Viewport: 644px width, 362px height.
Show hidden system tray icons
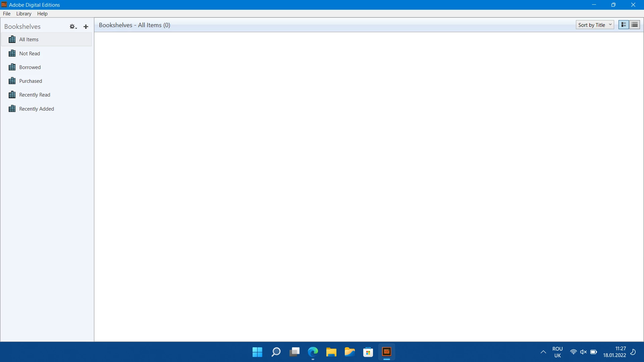click(x=543, y=352)
